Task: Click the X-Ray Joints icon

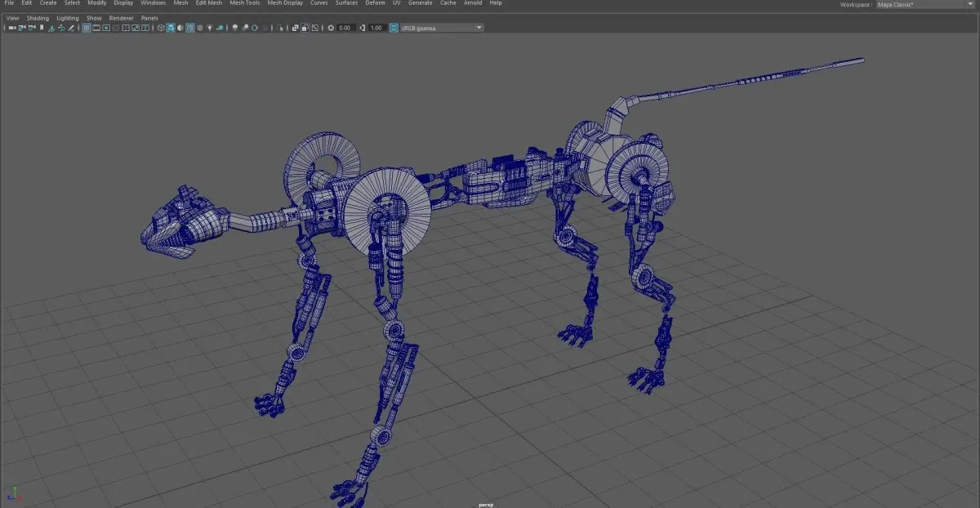Action: coord(314,28)
